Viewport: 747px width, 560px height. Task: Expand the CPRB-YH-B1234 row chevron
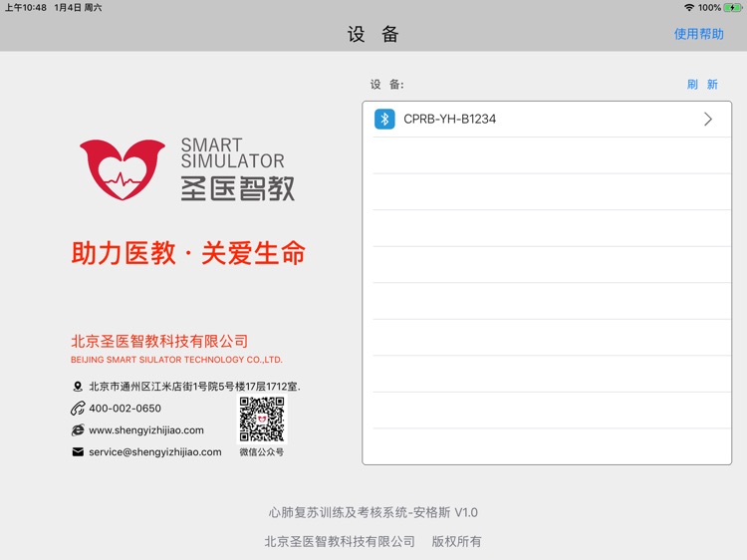tap(708, 120)
